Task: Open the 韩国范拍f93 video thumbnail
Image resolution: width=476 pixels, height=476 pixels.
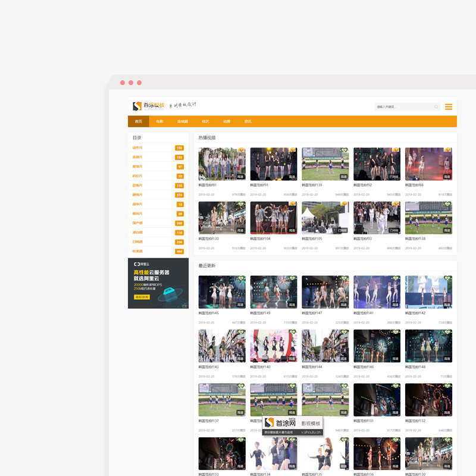Action: [377, 218]
